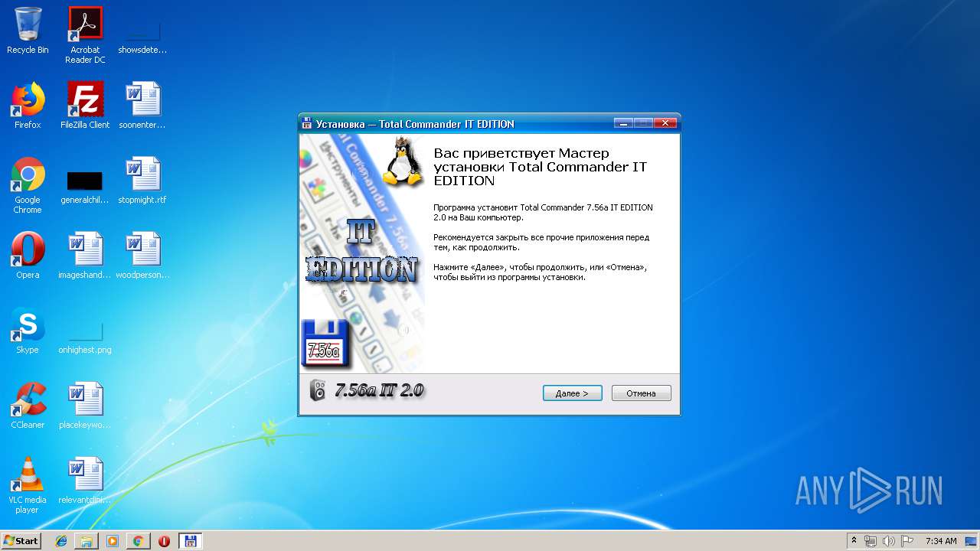Screen dimensions: 980x551
Task: Select the Firefox desktop shortcut
Action: 28,106
